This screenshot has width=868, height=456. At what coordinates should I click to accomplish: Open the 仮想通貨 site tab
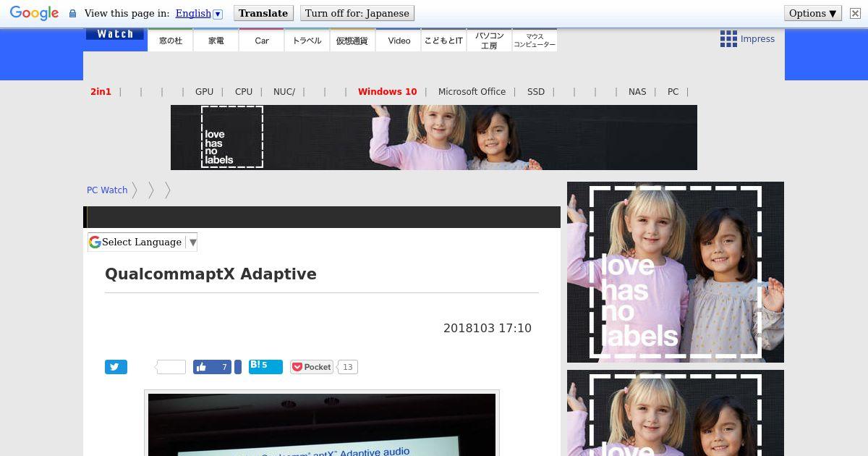coord(352,41)
